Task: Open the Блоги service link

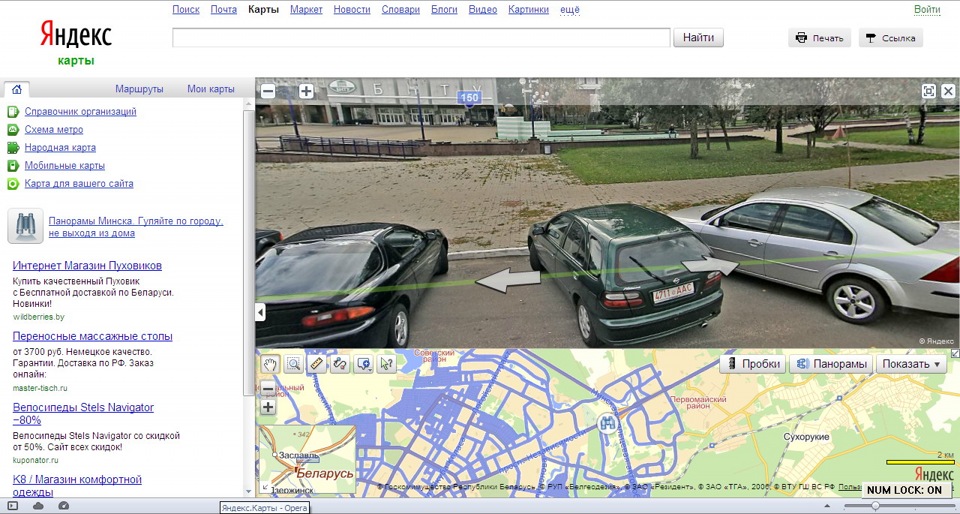Action: click(x=444, y=10)
